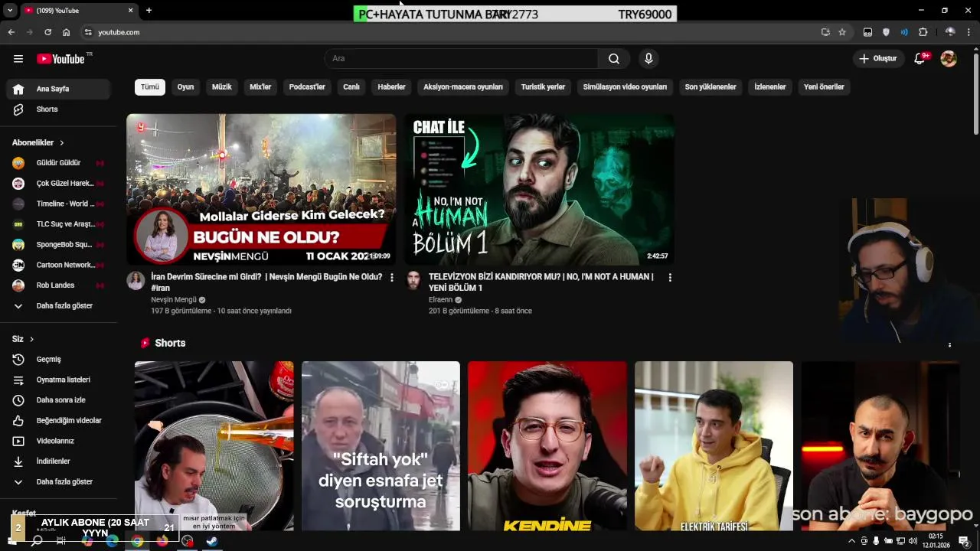Screen dimensions: 980x551
Task: Reload the page with refresh icon
Action: tap(47, 32)
